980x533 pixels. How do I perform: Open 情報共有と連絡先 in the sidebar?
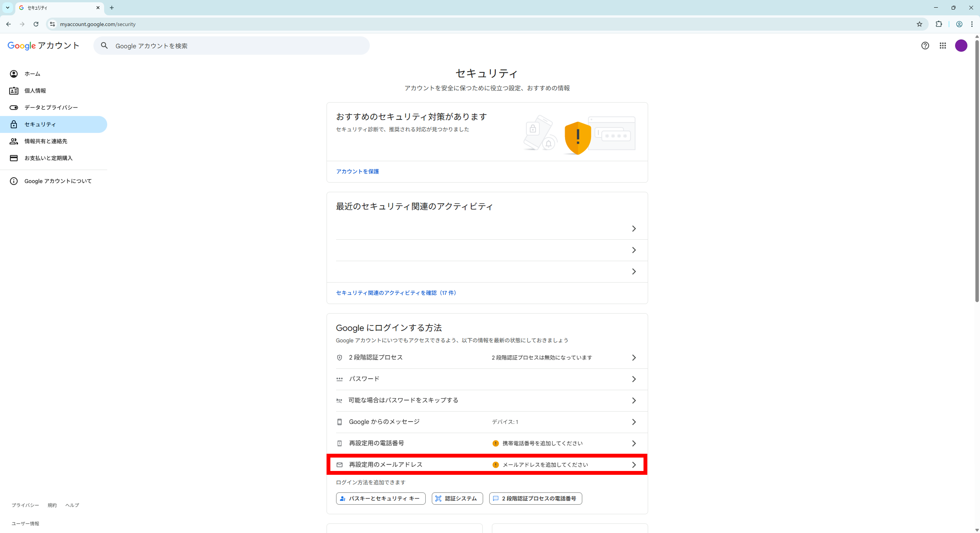pyautogui.click(x=54, y=141)
